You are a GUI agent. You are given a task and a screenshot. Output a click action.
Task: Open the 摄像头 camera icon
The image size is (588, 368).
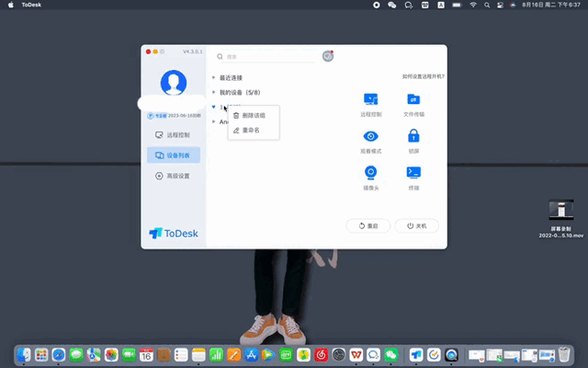click(x=370, y=172)
